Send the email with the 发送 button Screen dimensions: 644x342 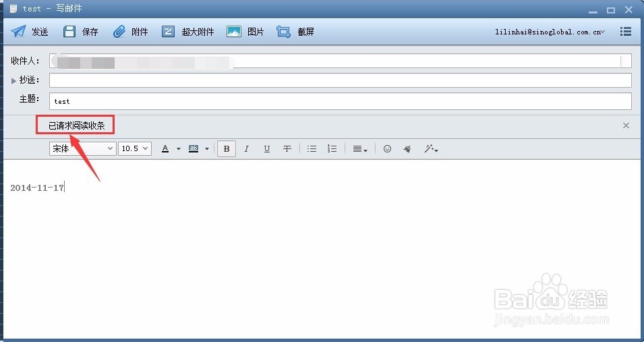[x=30, y=32]
